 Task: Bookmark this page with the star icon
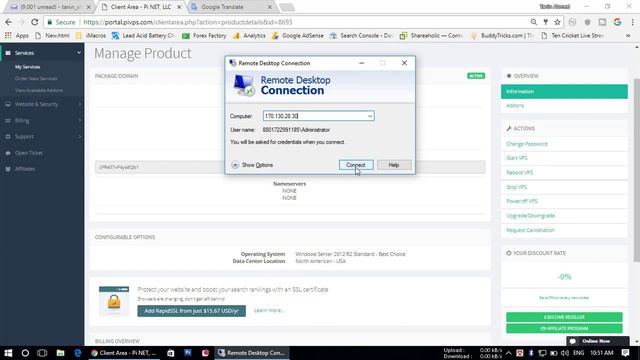point(557,22)
